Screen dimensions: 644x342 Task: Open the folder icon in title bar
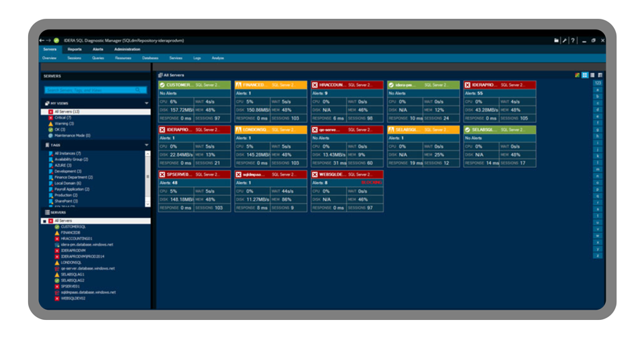556,40
